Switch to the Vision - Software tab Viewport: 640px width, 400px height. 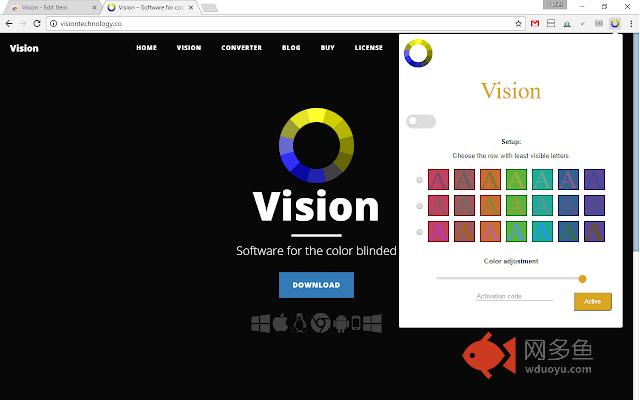151,7
